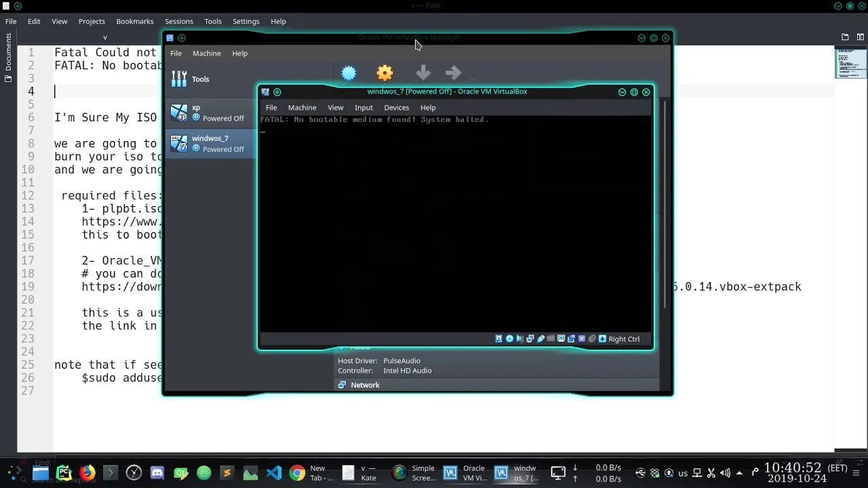Click the Right Ctrl host key label
The width and height of the screenshot is (868, 488).
click(x=624, y=339)
